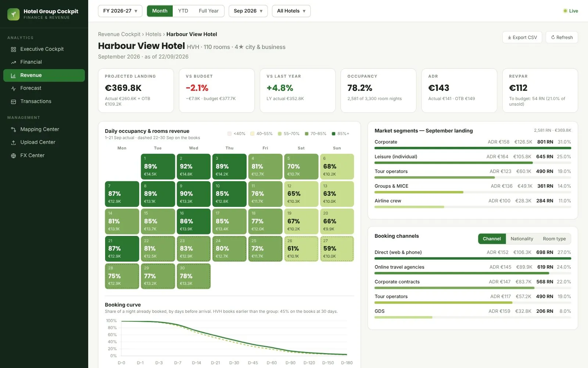This screenshot has width=588, height=368.
Task: Click the Revenue bar chart icon
Action: [14, 75]
